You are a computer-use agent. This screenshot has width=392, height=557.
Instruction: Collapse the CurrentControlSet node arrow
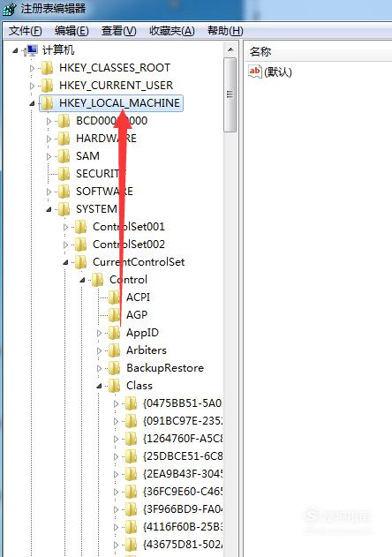pyautogui.click(x=65, y=263)
